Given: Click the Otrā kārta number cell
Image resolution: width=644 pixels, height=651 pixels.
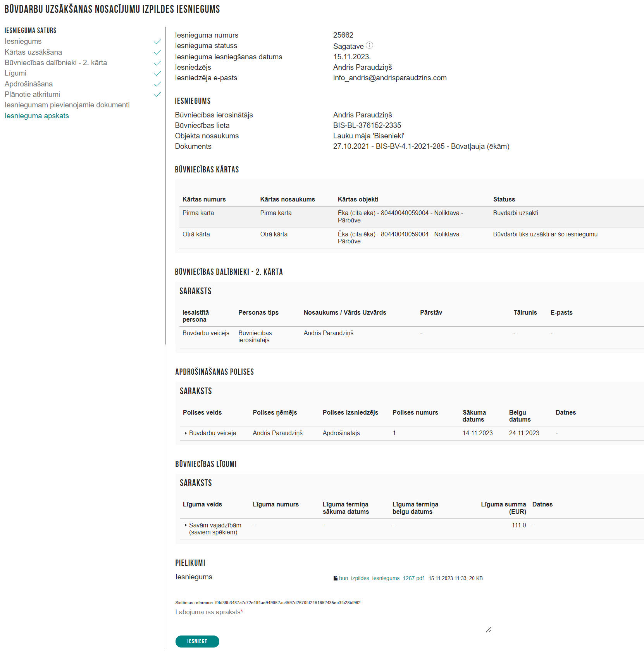Looking at the screenshot, I should 196,234.
